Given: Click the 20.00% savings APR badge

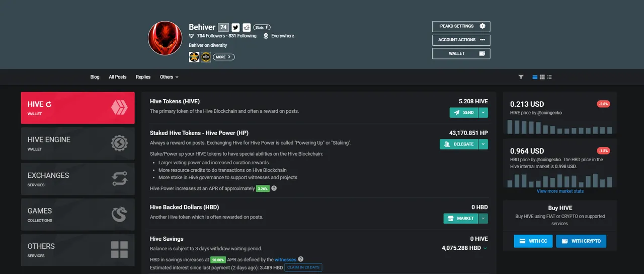Looking at the screenshot, I should click(218, 260).
